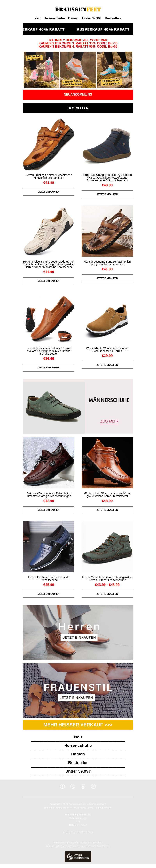
Task: Click the website link icon in footer
Action: [x=94, y=786]
